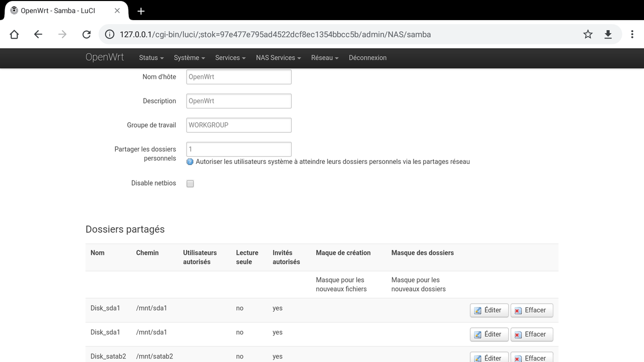Click the Déconnexion link
This screenshot has width=644, height=362.
point(368,58)
